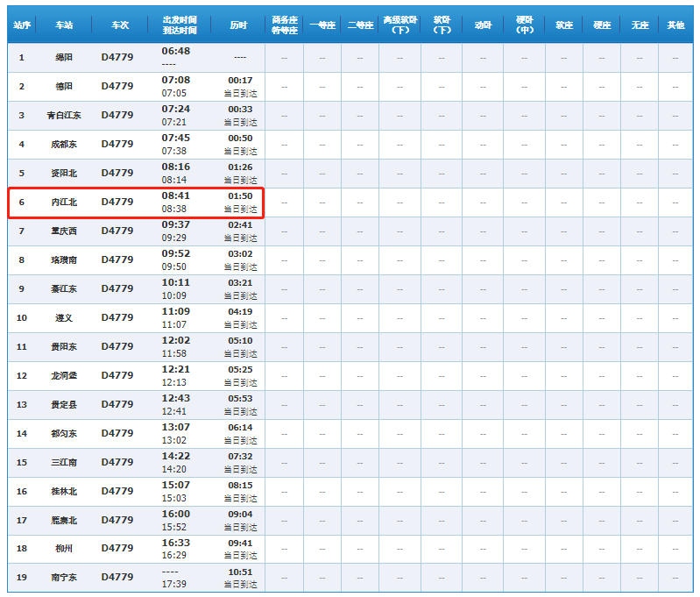Screen dimensions: 700x597
Task: Click the 车站 column header
Action: pyautogui.click(x=64, y=25)
